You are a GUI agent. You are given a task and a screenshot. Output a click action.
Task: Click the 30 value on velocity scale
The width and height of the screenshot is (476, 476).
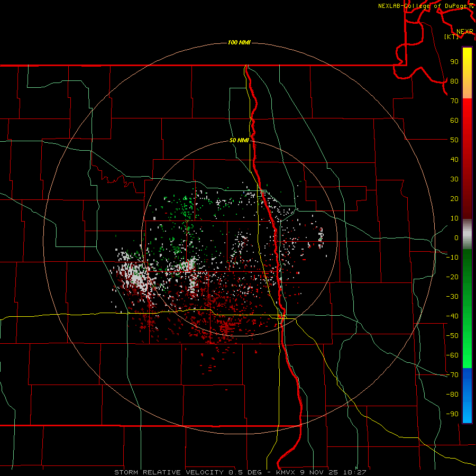coord(454,179)
